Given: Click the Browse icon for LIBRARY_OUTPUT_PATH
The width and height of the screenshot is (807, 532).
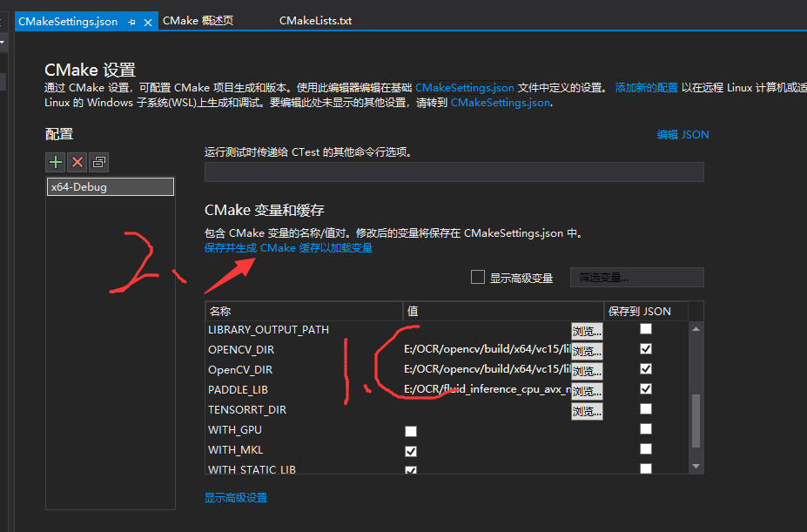Looking at the screenshot, I should [587, 330].
